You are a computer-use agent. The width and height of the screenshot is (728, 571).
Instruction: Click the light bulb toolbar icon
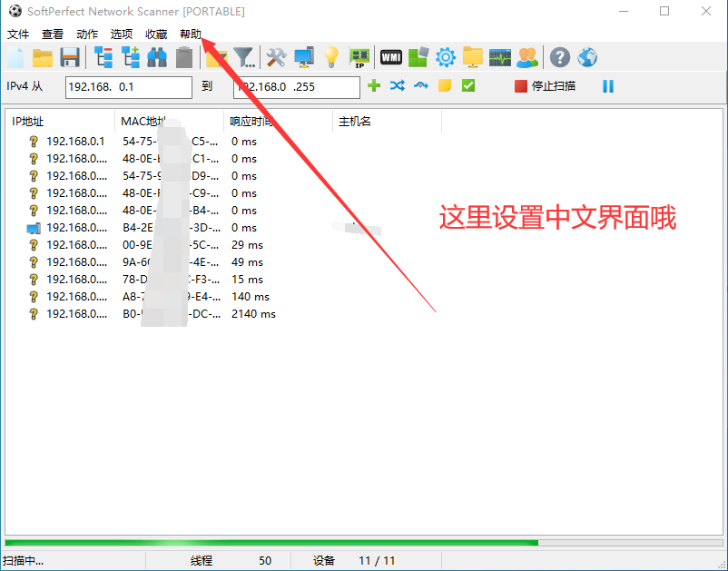point(331,57)
